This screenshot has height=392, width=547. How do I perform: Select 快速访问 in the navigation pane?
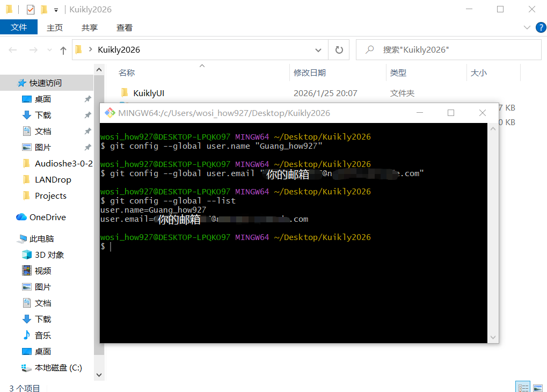click(x=45, y=83)
